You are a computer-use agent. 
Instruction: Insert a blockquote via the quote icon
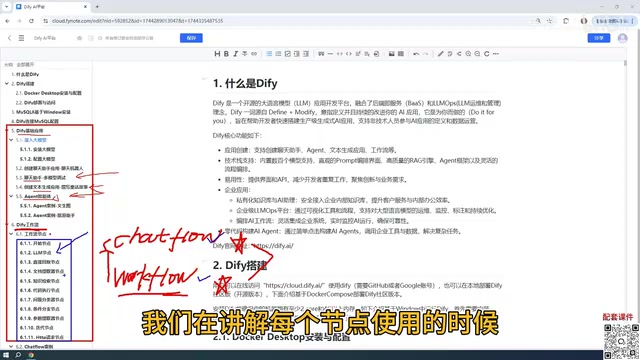(x=321, y=54)
